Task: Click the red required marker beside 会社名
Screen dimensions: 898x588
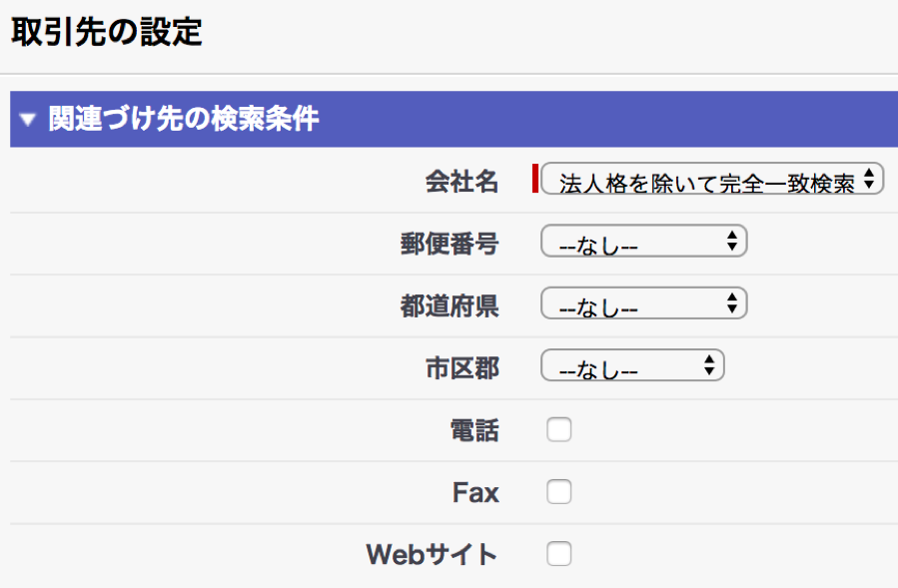Action: 535,180
